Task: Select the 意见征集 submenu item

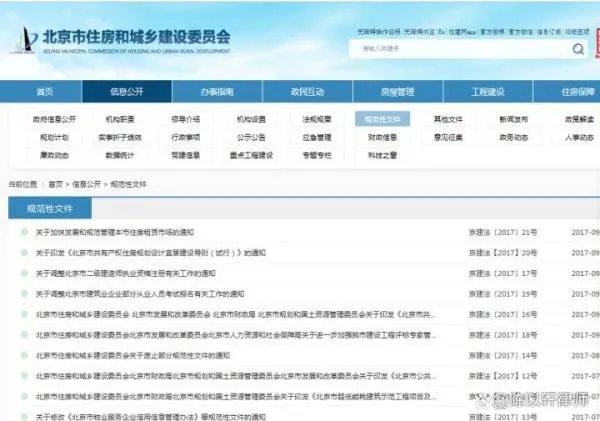Action: click(448, 137)
